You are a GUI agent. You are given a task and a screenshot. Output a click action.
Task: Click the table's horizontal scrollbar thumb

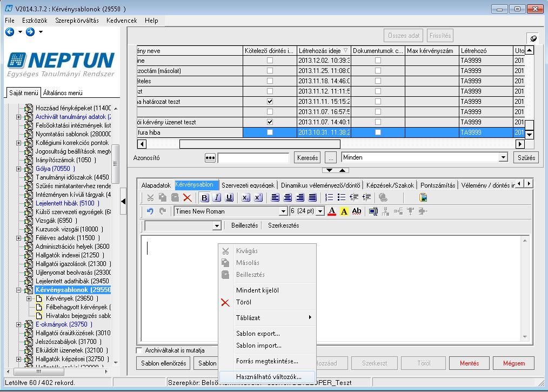tap(259, 144)
